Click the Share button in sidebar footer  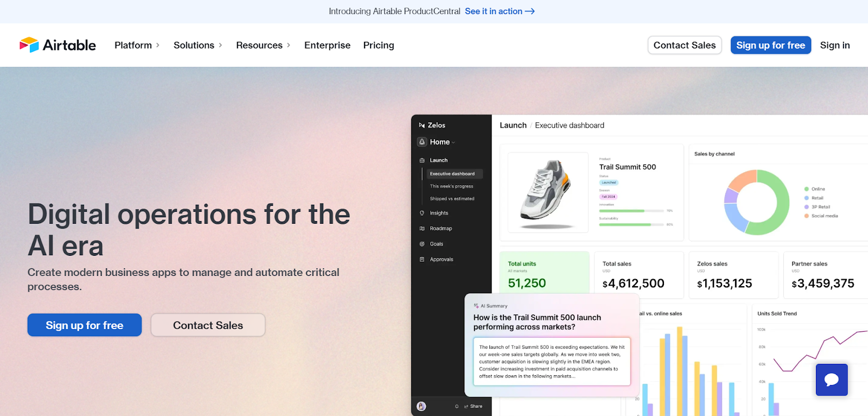[x=473, y=406]
